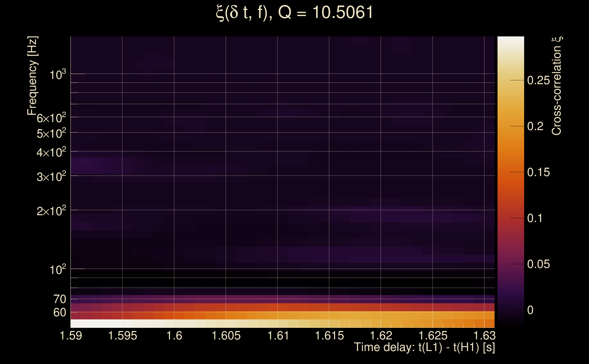Click the 1.625 x-axis tick label

[x=433, y=336]
